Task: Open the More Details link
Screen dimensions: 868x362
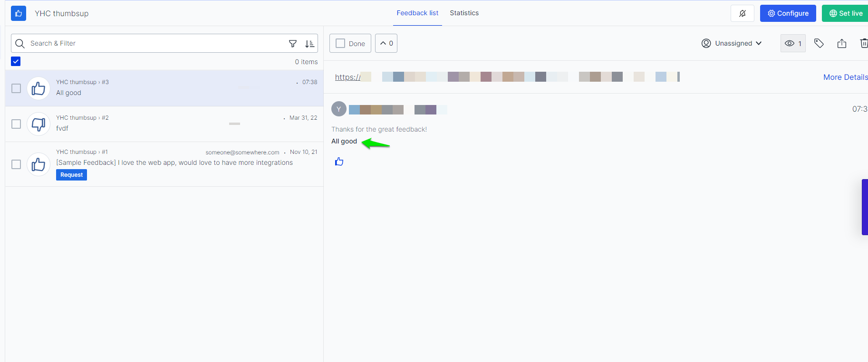Action: pos(846,77)
